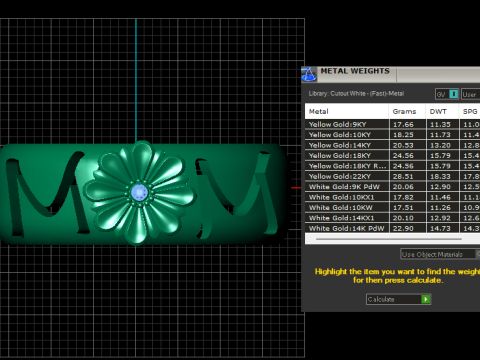Sort by the DWT column header
Viewport: 480px width, 360px height.
click(x=442, y=111)
